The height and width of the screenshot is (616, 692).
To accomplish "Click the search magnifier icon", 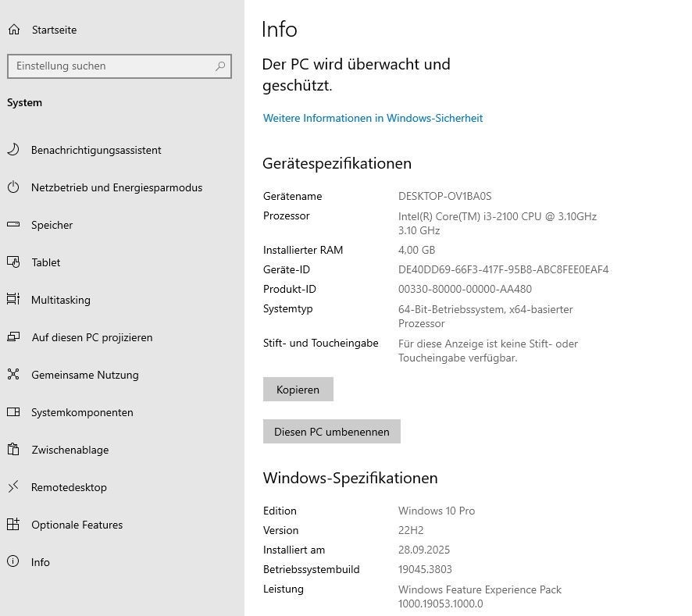I will pos(220,66).
